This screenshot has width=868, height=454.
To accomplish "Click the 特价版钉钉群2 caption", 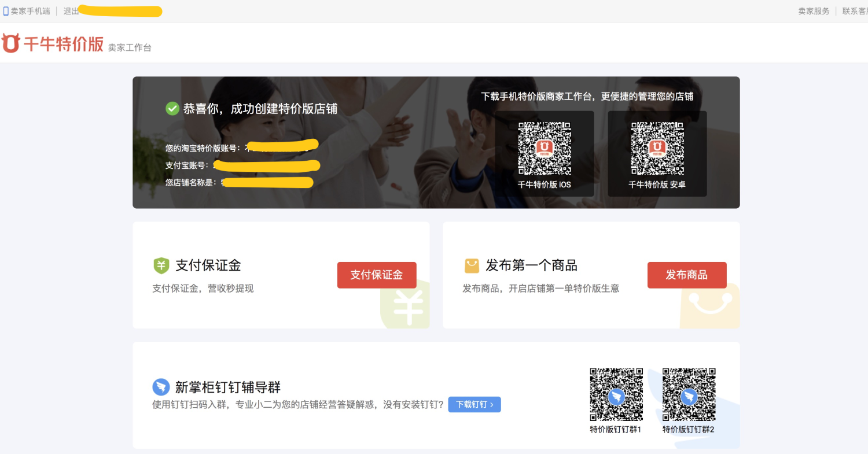I will click(689, 429).
